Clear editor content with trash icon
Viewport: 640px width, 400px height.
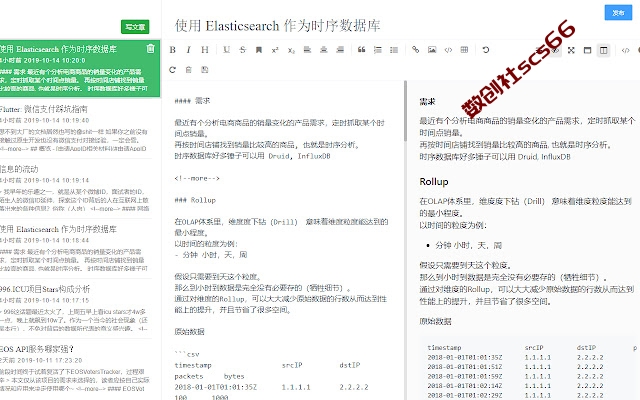click(x=188, y=70)
